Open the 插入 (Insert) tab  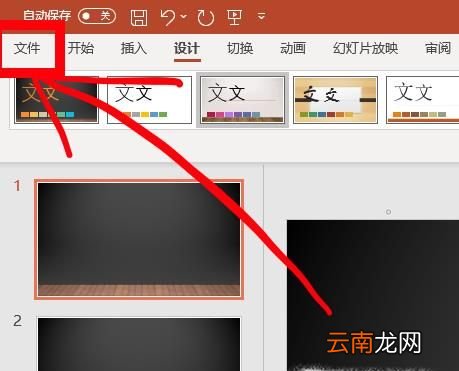point(134,48)
